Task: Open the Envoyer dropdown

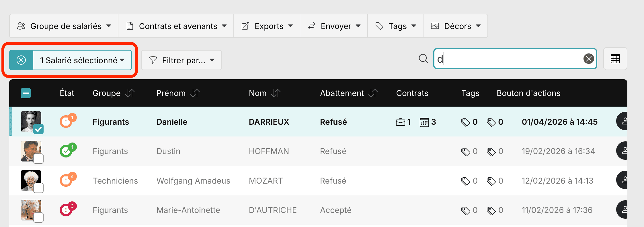Action: [x=334, y=26]
